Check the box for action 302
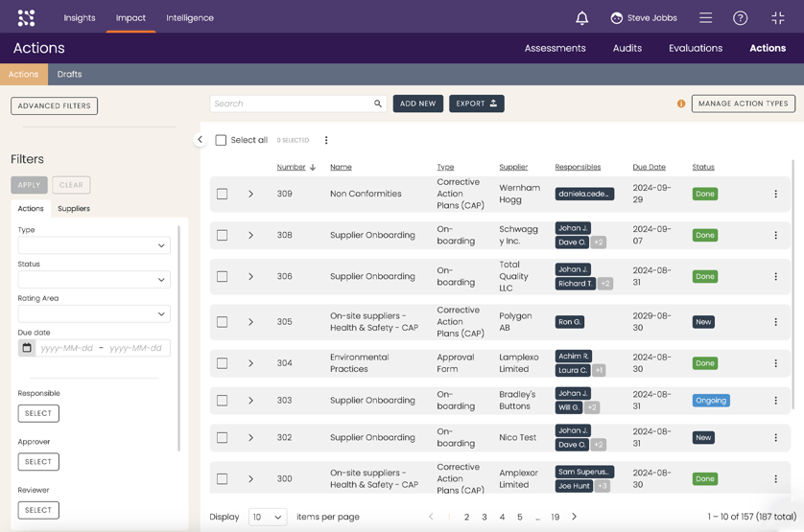 tap(222, 438)
